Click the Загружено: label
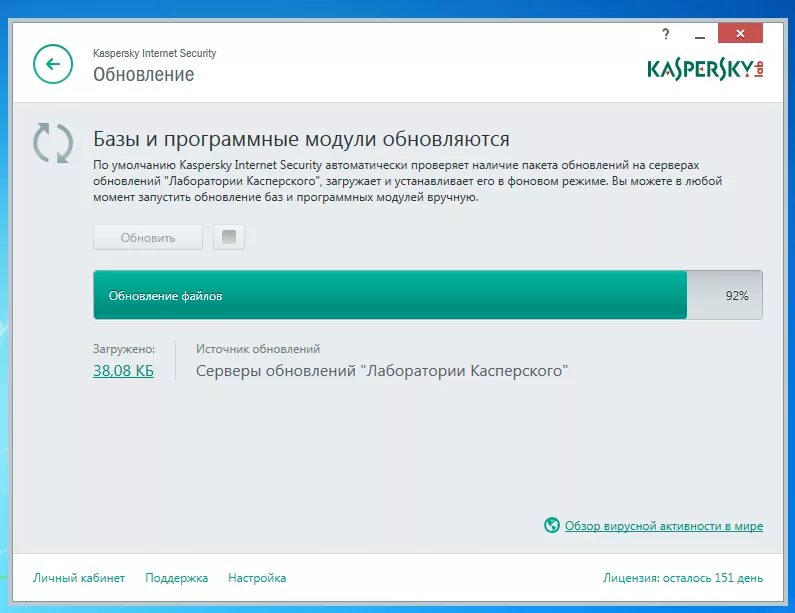The width and height of the screenshot is (795, 613). (124, 349)
